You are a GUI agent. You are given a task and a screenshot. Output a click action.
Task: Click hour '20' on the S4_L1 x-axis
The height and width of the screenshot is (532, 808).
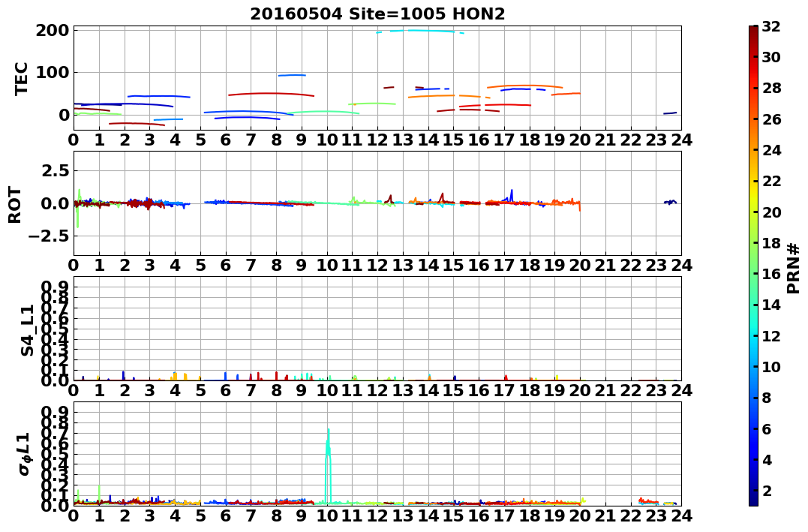click(x=580, y=390)
